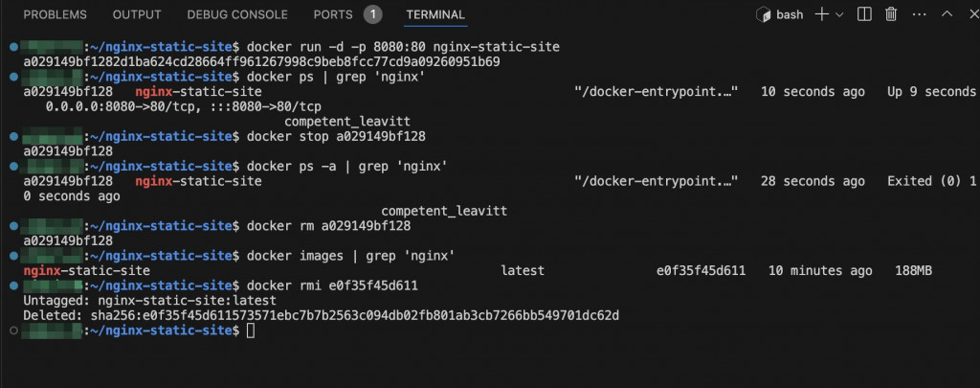Open a new terminal with plus icon

point(822,14)
